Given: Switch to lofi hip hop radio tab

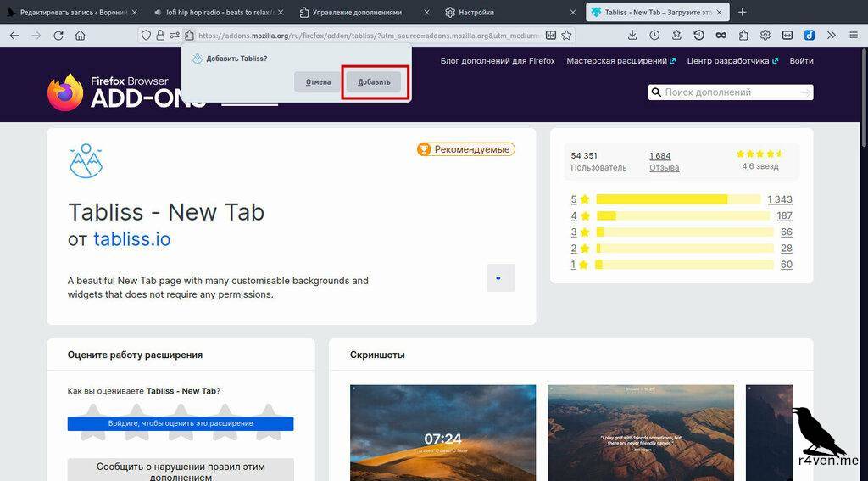Looking at the screenshot, I should pos(218,13).
